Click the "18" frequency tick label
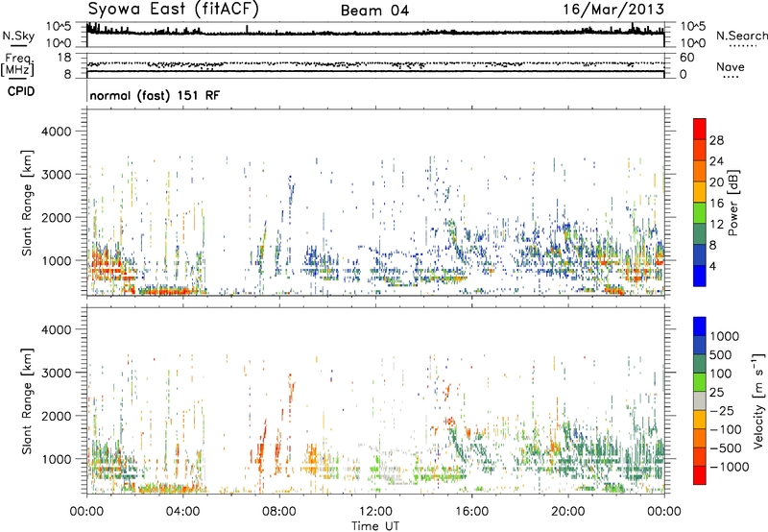 64,58
